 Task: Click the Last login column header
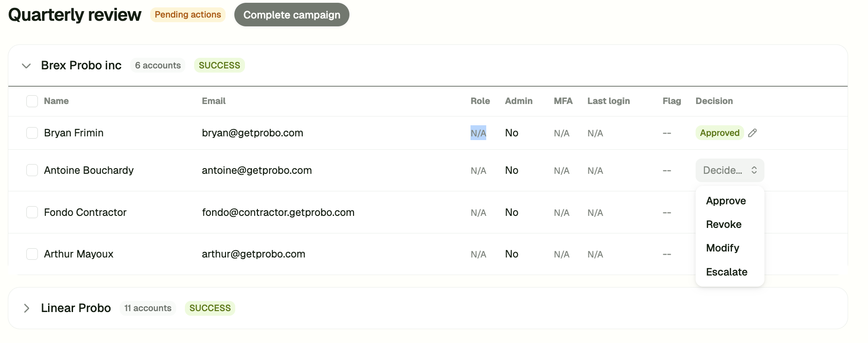tap(609, 101)
